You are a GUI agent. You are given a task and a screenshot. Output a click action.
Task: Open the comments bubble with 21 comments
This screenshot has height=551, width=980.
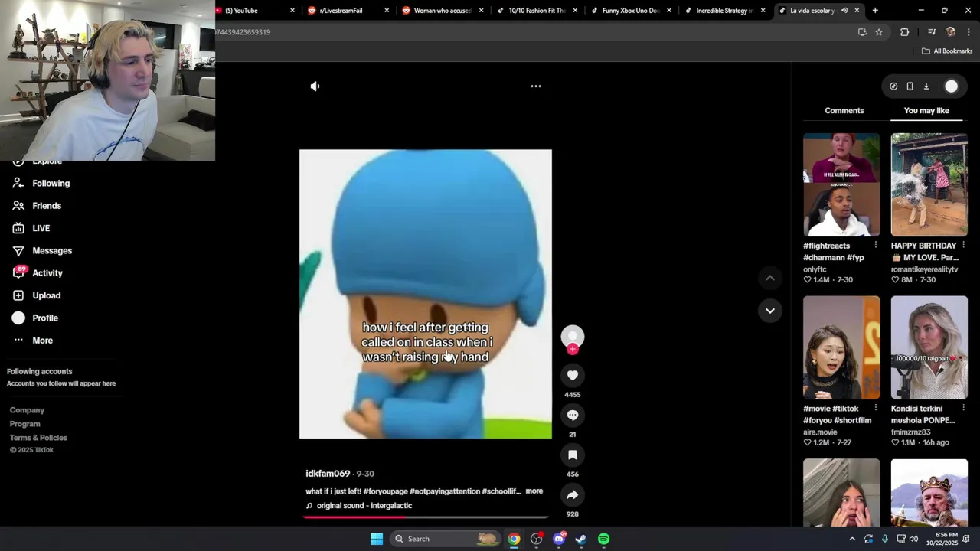(x=573, y=415)
